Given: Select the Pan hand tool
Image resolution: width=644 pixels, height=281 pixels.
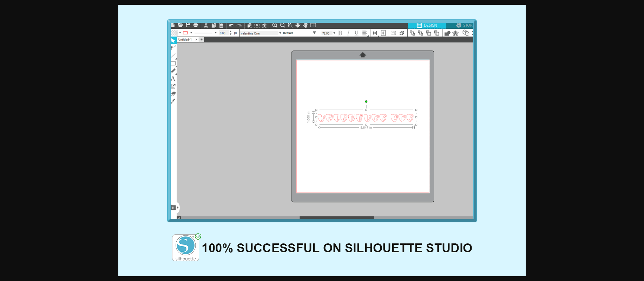Looking at the screenshot, I should 305,25.
